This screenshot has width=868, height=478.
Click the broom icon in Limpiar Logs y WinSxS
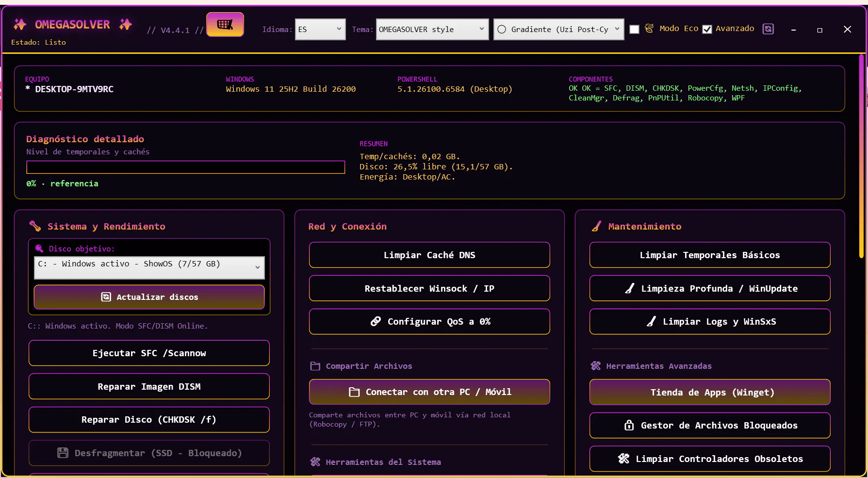651,322
